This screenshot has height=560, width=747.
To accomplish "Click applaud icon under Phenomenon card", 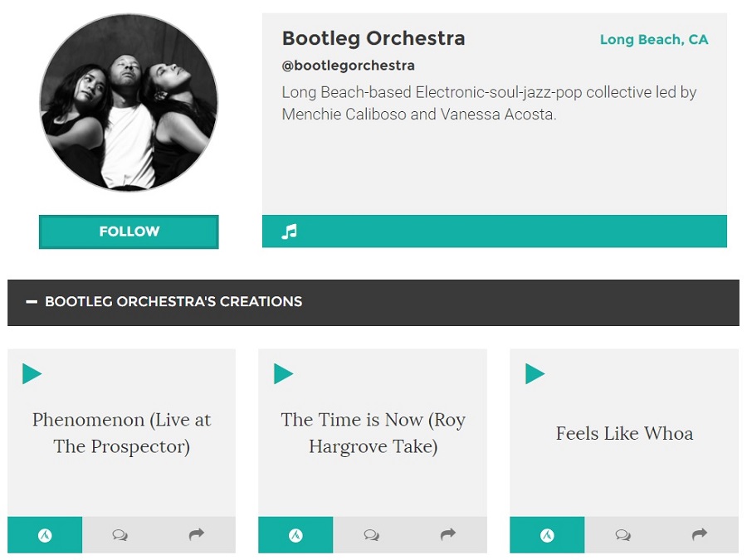I will coord(45,535).
